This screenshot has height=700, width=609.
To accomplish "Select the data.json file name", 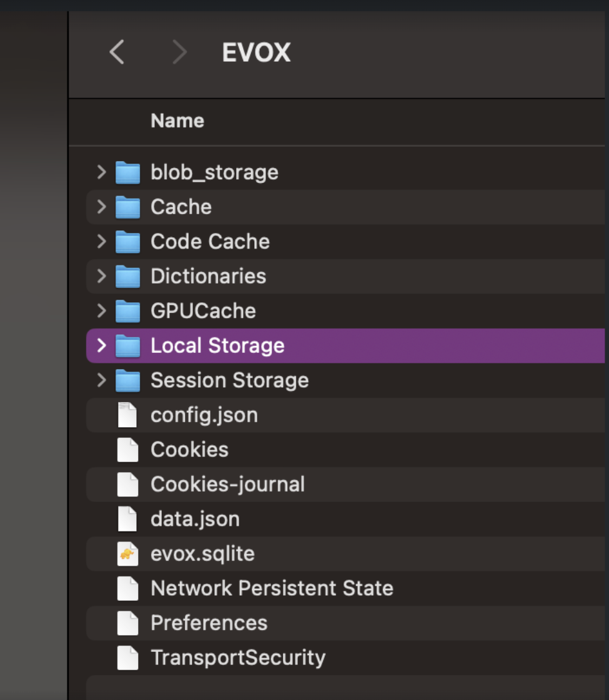I will (195, 520).
